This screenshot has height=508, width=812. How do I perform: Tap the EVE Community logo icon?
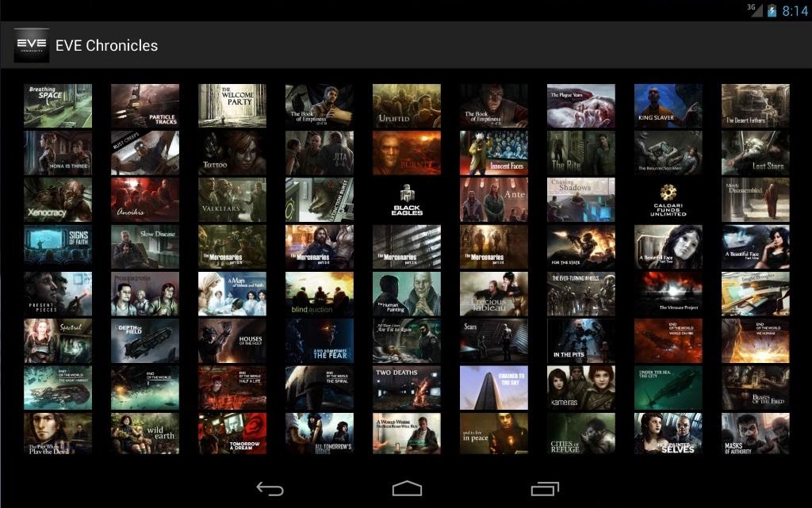click(x=32, y=45)
